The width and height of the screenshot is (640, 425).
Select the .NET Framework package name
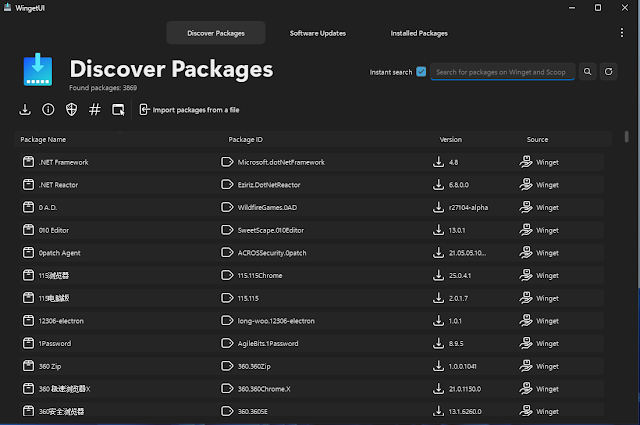point(63,162)
